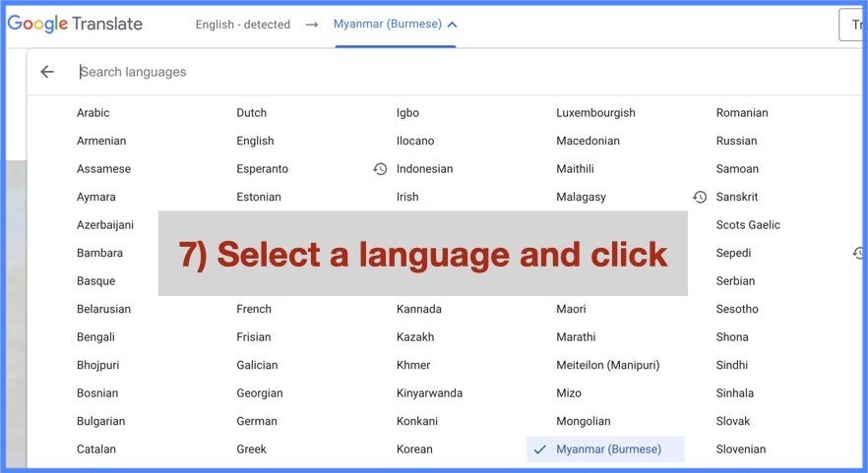
Task: Choose Sesotho from the list
Action: (x=737, y=309)
